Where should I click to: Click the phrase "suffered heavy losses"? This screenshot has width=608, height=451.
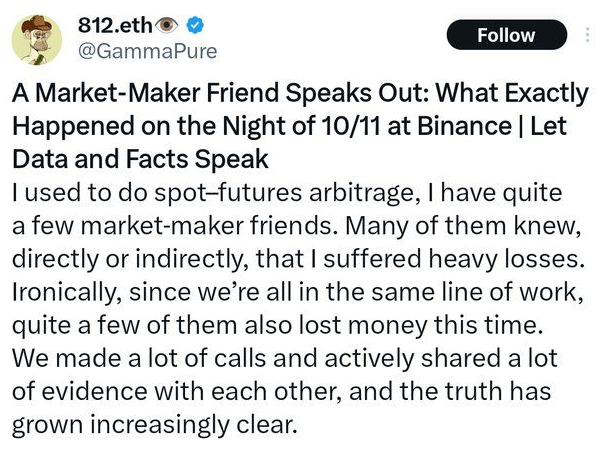(x=454, y=259)
